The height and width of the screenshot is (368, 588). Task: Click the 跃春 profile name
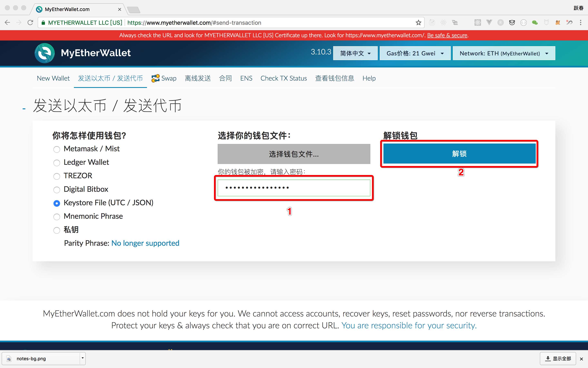click(579, 8)
